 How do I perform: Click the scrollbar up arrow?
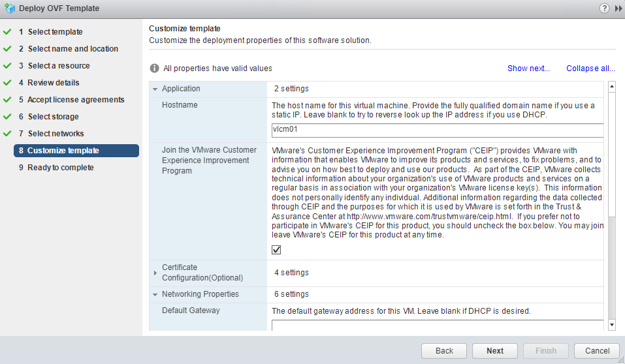tap(612, 87)
